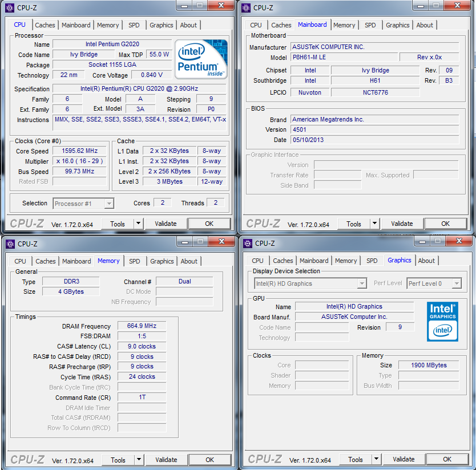The image size is (476, 470).
Task: Click the DRAM Frequency value field
Action: click(x=142, y=326)
